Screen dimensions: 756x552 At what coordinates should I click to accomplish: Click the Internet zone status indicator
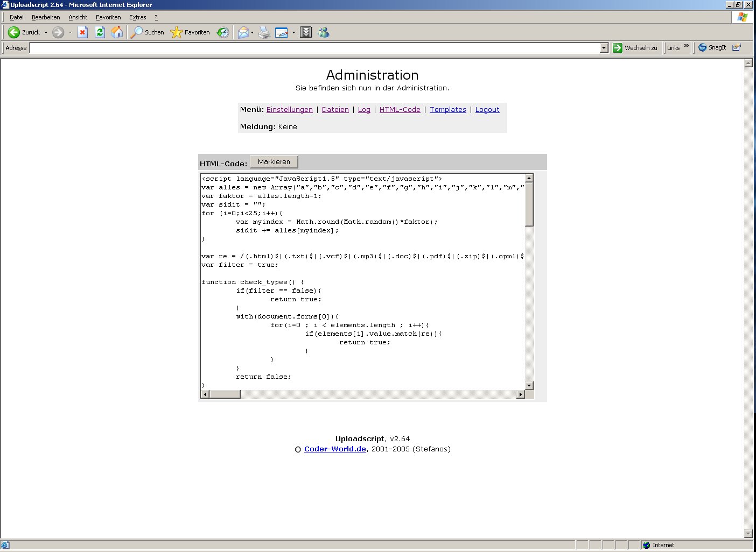658,545
